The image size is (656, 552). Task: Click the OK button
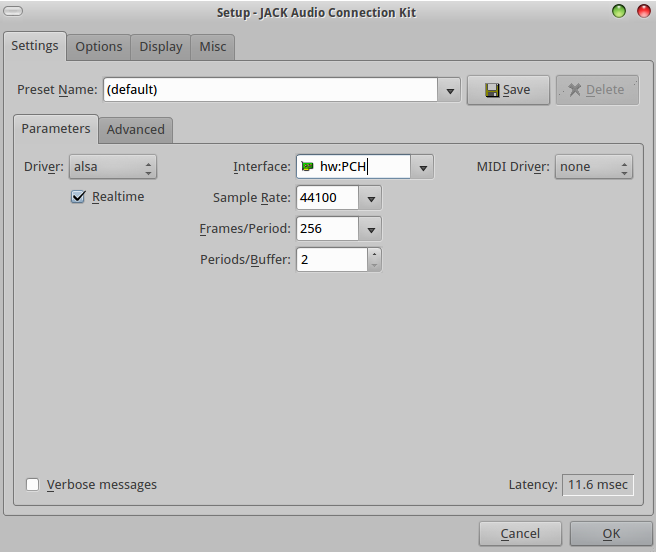(611, 534)
